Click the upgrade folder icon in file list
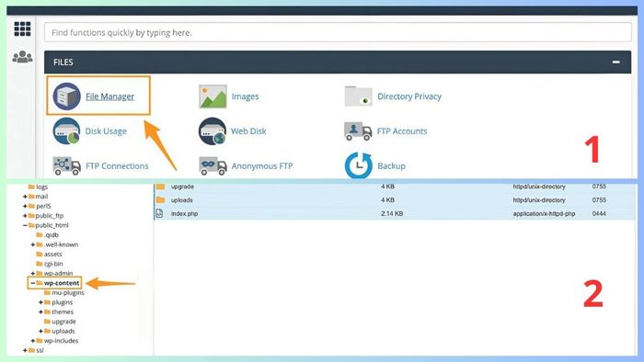This screenshot has width=644, height=362. tap(161, 187)
